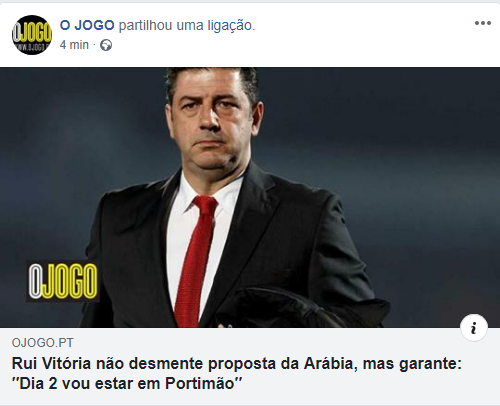Click the word "Arábia" in the headline
The image size is (500, 406).
[329, 363]
